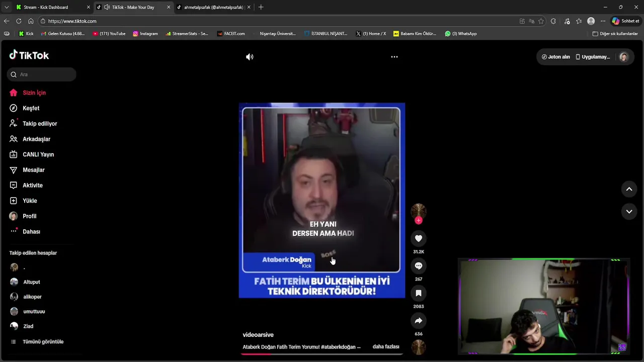This screenshot has width=644, height=362.
Task: Bookmark the video to favorites
Action: pyautogui.click(x=419, y=293)
